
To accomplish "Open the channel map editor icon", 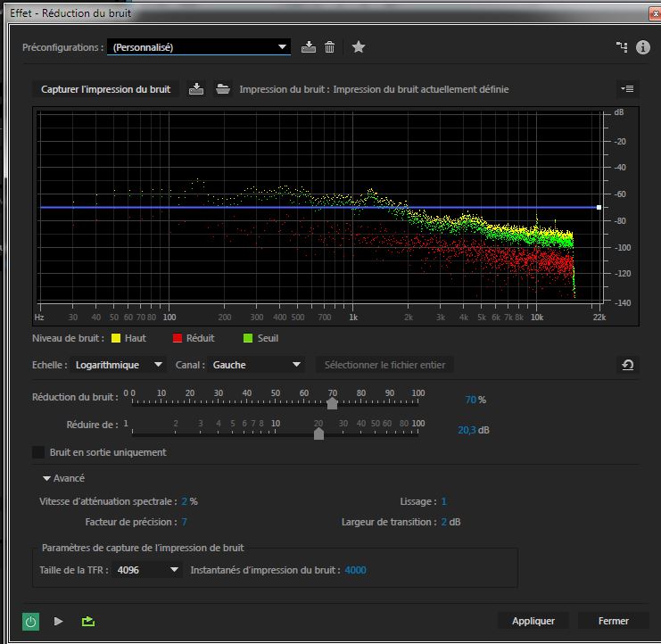I will click(622, 47).
